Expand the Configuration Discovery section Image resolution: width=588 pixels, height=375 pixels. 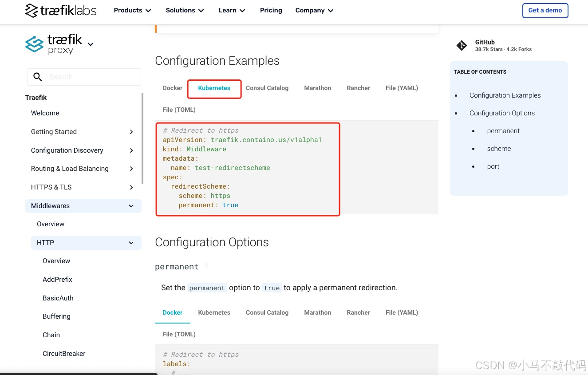coord(131,150)
